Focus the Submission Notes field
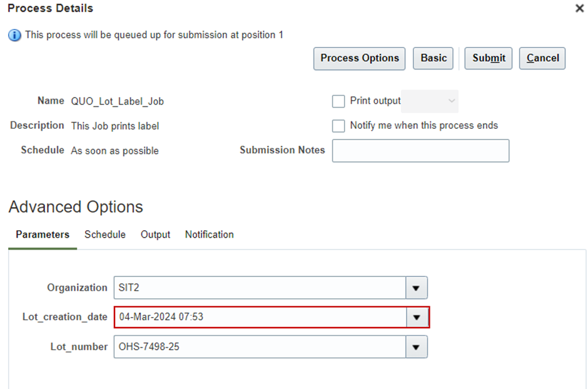Viewport: 588px width, 389px height. tap(421, 151)
